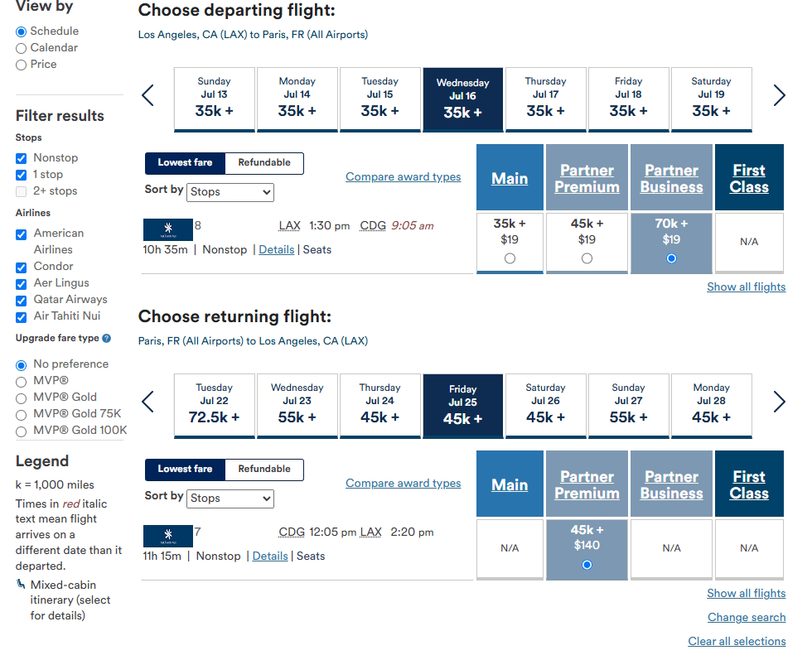Screen dimensions: 812x660
Task: Click the mixed-cabin seat icon in Legend
Action: click(x=21, y=584)
